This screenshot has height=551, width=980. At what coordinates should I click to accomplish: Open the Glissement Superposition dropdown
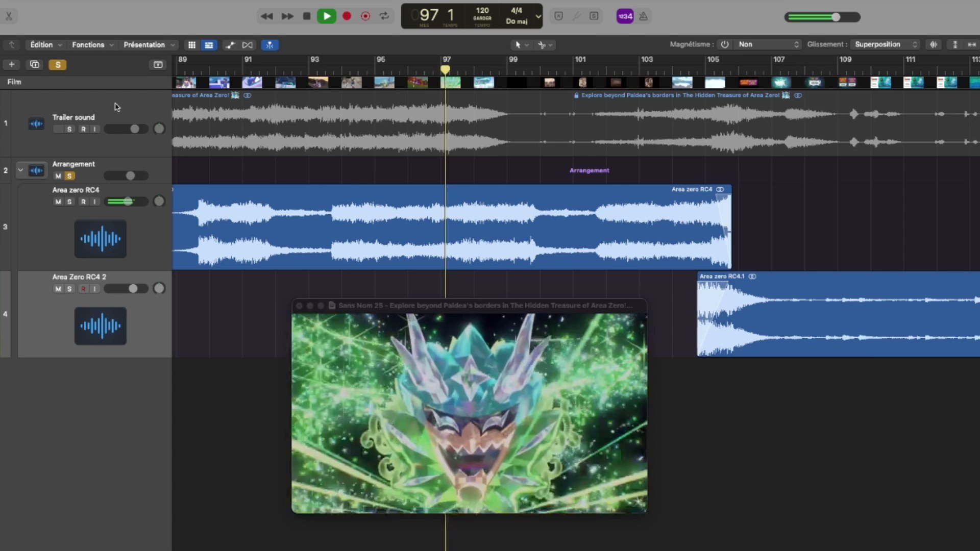coord(886,44)
